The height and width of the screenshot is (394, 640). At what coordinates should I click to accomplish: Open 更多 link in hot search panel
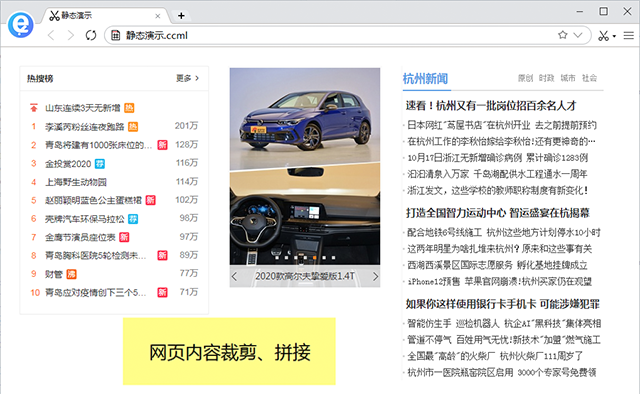click(188, 78)
